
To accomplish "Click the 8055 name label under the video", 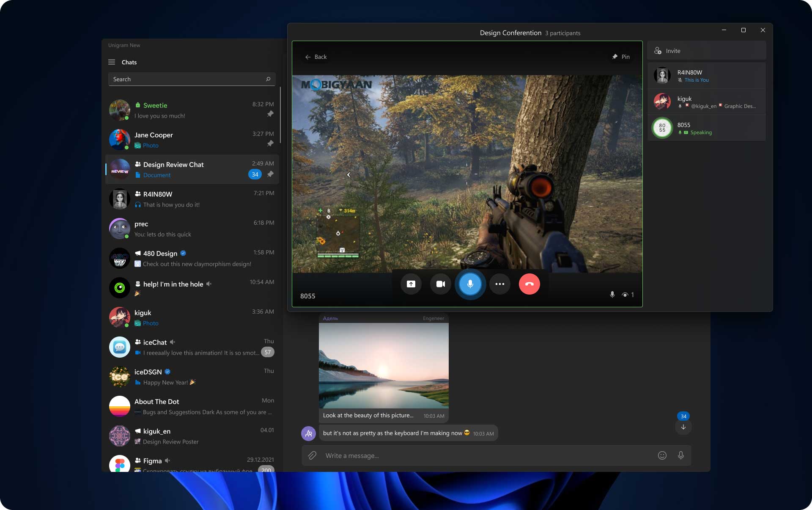I will pos(308,296).
